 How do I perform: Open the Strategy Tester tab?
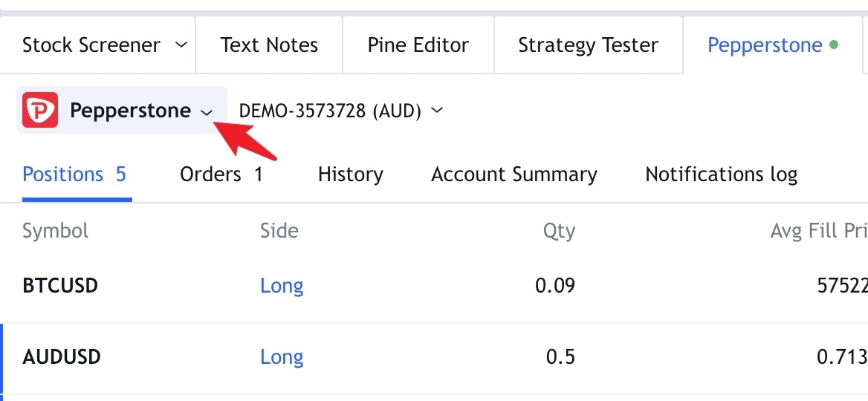[588, 45]
